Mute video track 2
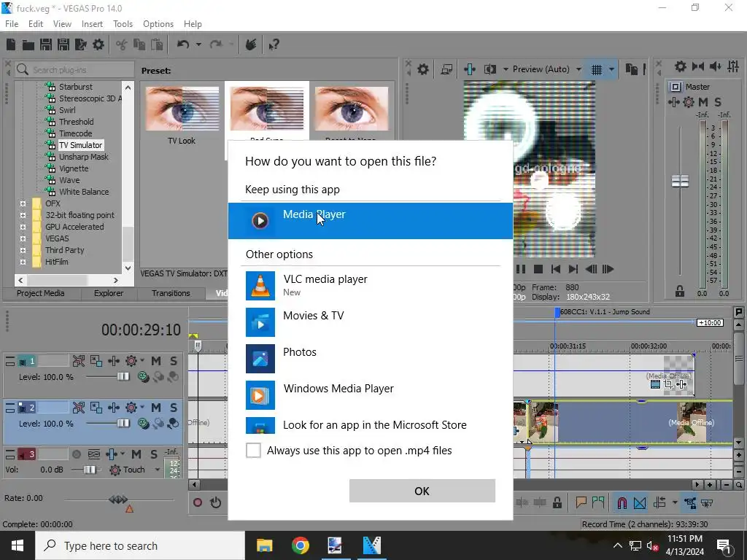This screenshot has width=747, height=560. pos(156,408)
